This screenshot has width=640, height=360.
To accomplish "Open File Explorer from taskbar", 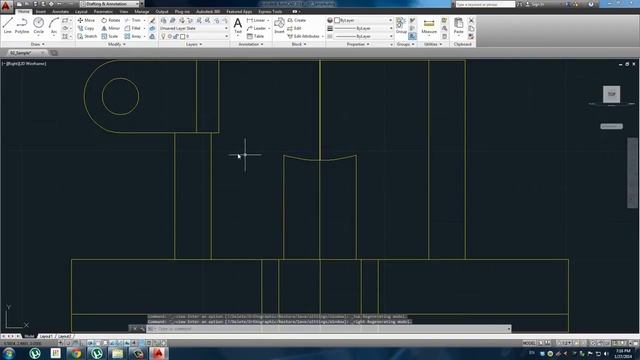I will [x=117, y=353].
